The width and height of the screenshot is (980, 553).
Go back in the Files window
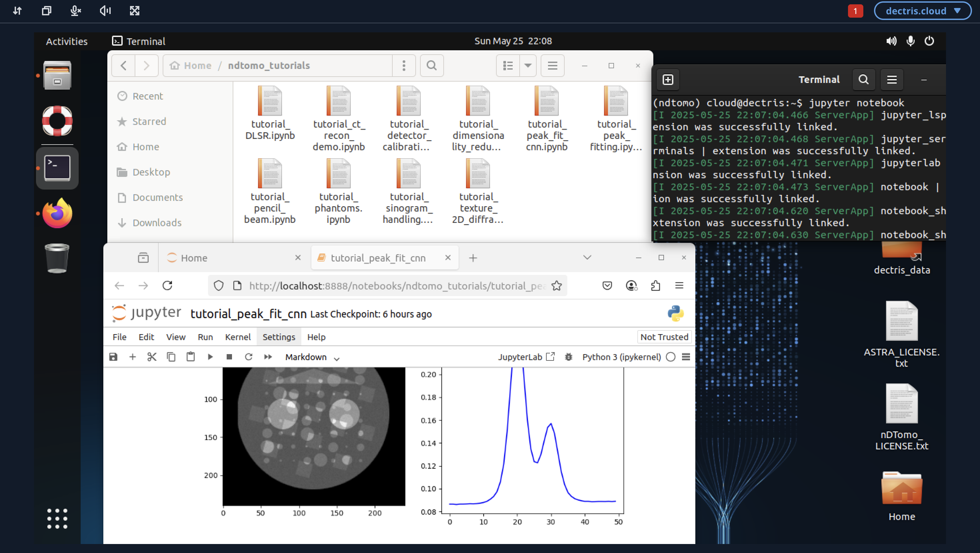(123, 65)
